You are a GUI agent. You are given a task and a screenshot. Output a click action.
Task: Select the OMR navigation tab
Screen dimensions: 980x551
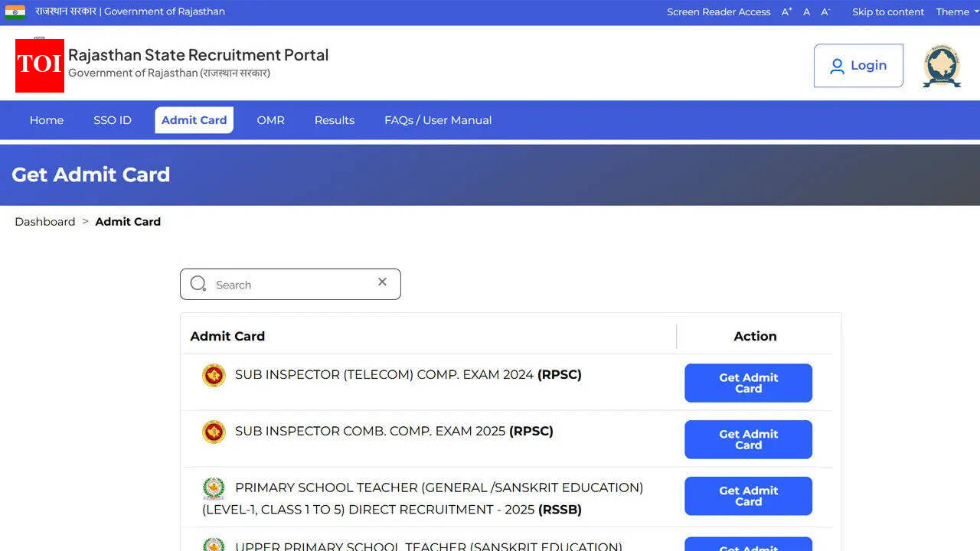coord(270,120)
